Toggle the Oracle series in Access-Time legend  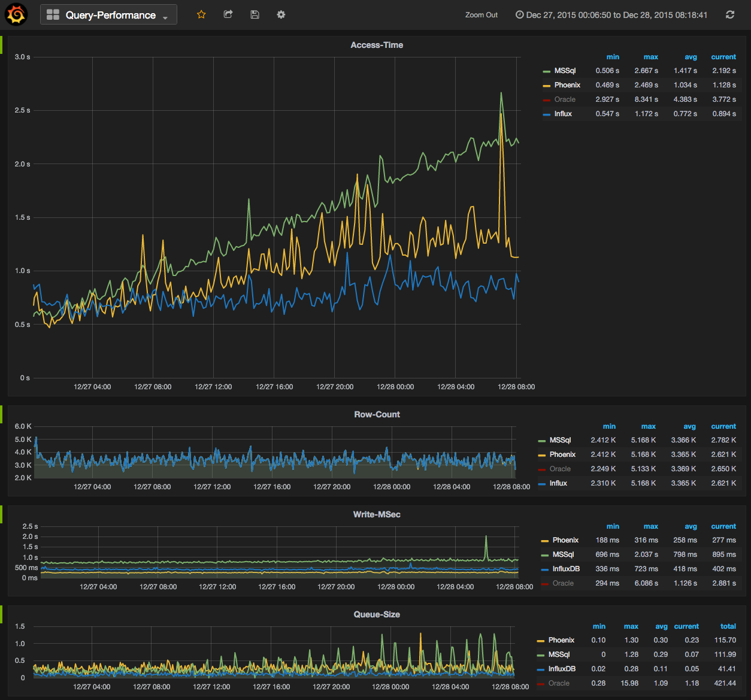565,99
